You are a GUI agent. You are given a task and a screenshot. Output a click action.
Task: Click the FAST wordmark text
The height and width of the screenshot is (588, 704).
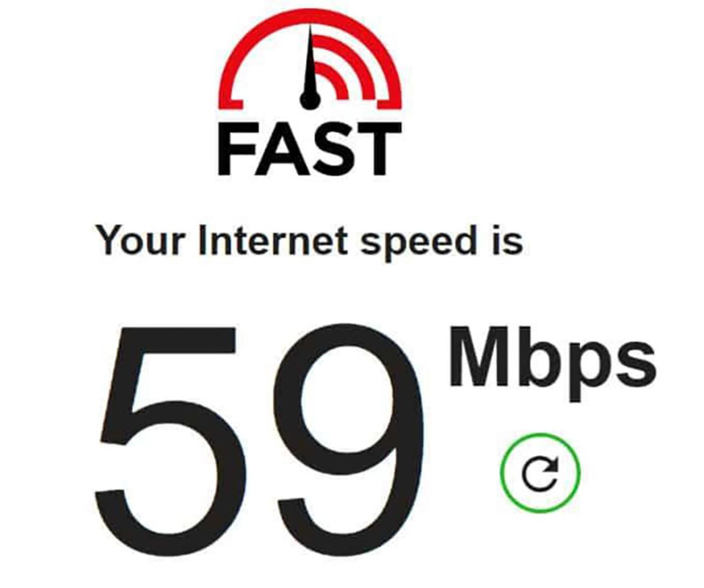point(310,148)
